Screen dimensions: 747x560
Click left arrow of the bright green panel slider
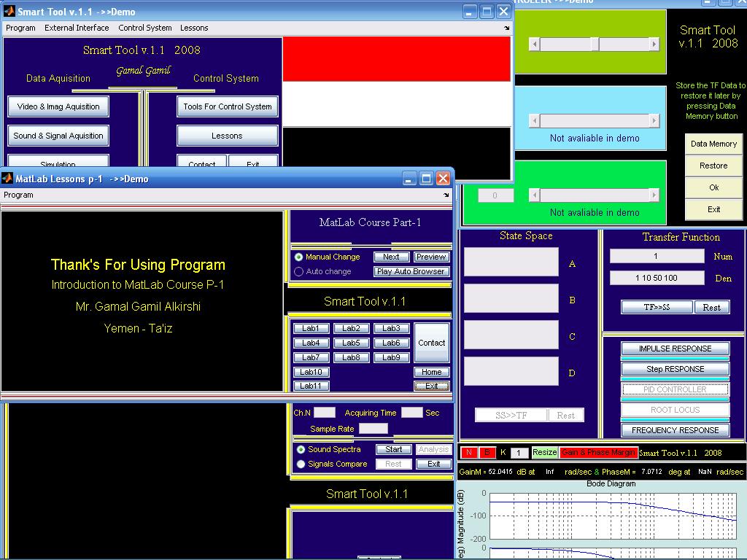point(534,195)
